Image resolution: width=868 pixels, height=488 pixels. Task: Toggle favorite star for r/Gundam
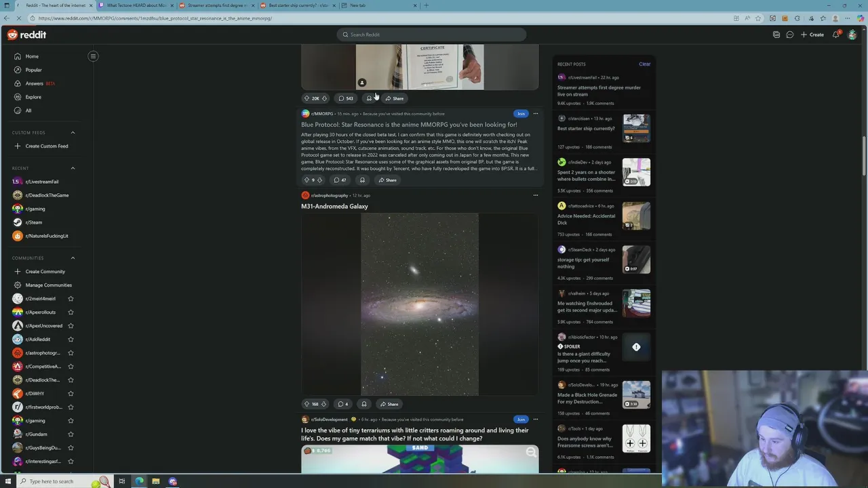click(x=71, y=434)
